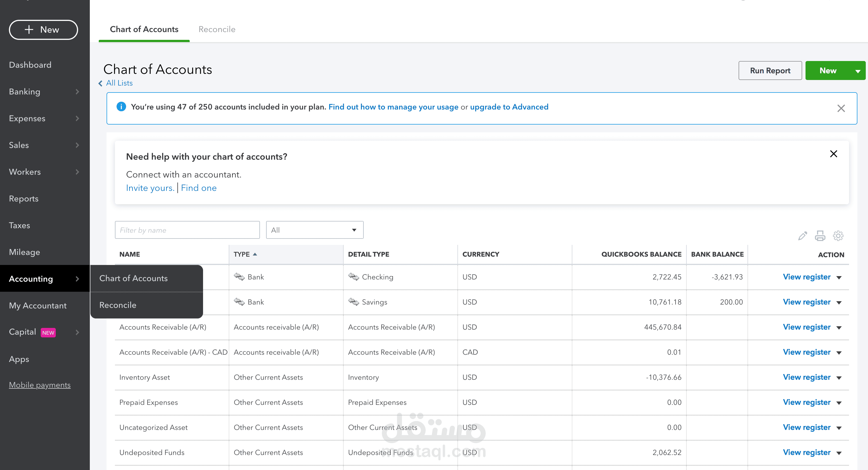The height and width of the screenshot is (470, 868).
Task: Expand the green New button dropdown arrow
Action: 858,71
